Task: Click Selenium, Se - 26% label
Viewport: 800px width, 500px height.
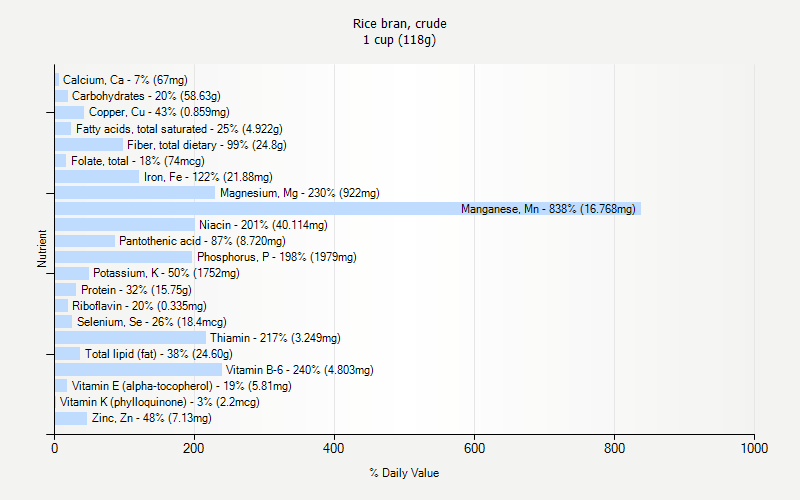Action: coord(152,322)
